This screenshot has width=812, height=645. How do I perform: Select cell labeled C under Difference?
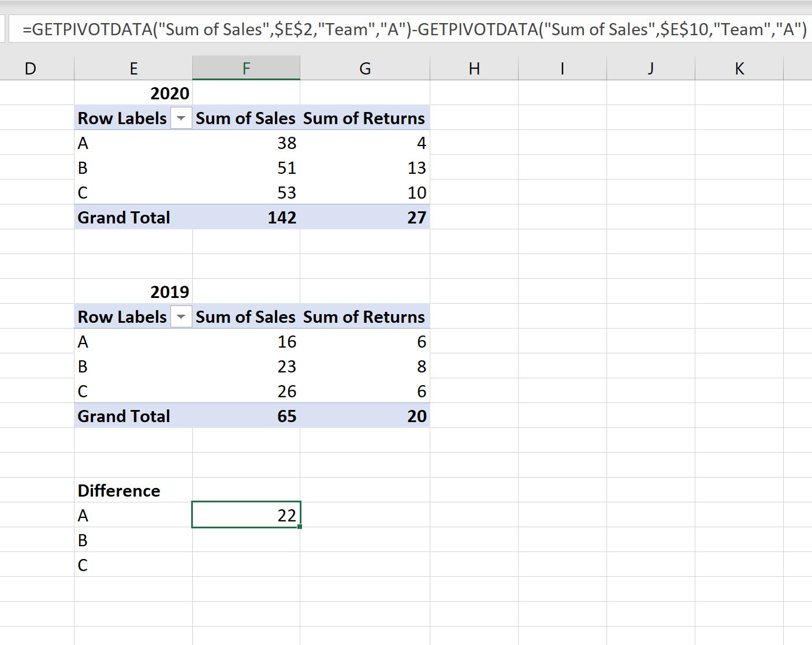[x=133, y=565]
